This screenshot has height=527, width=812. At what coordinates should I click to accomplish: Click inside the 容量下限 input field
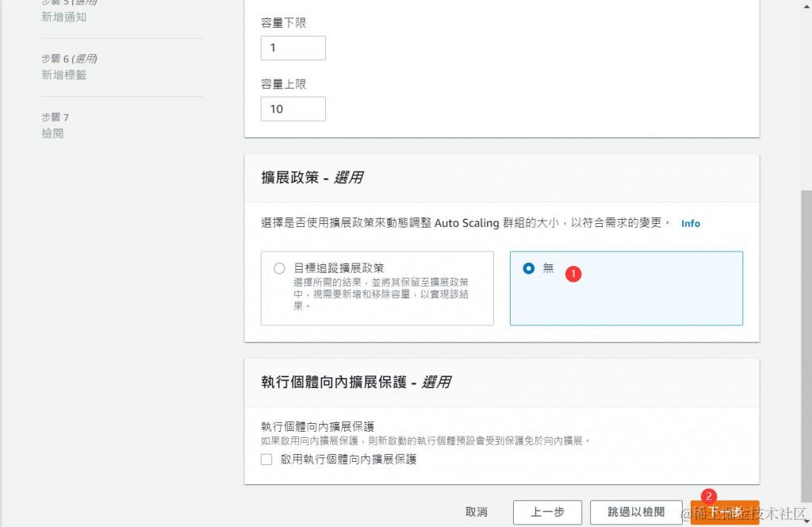(293, 48)
